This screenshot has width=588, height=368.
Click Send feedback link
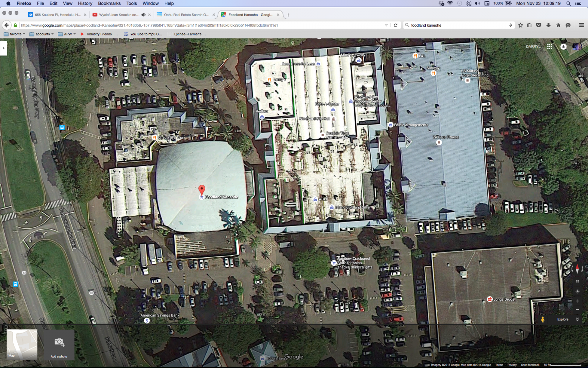pyautogui.click(x=530, y=365)
